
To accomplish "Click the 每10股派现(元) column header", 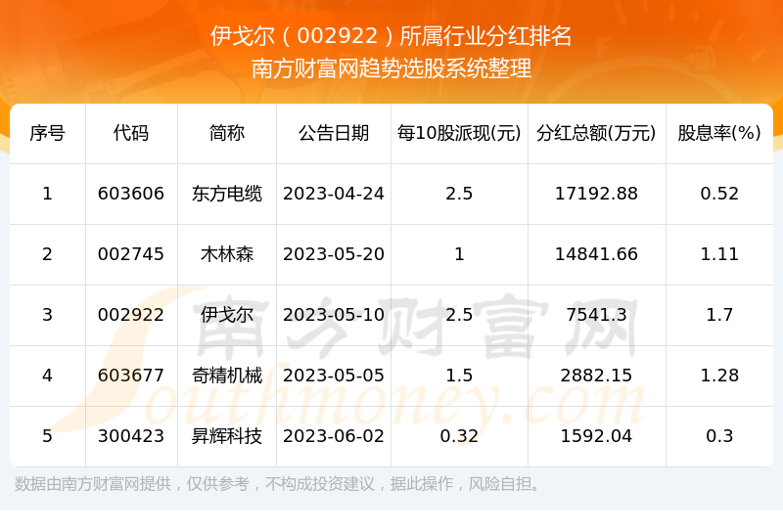I will (459, 133).
